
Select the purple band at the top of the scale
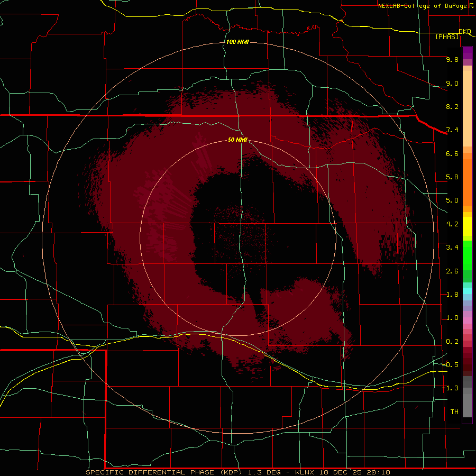(x=467, y=53)
